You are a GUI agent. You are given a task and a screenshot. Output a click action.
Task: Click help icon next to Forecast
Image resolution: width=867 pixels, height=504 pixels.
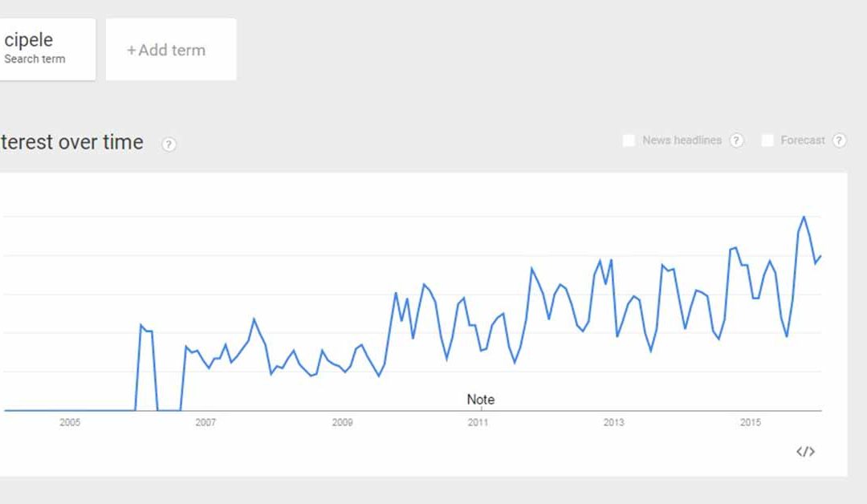click(839, 140)
